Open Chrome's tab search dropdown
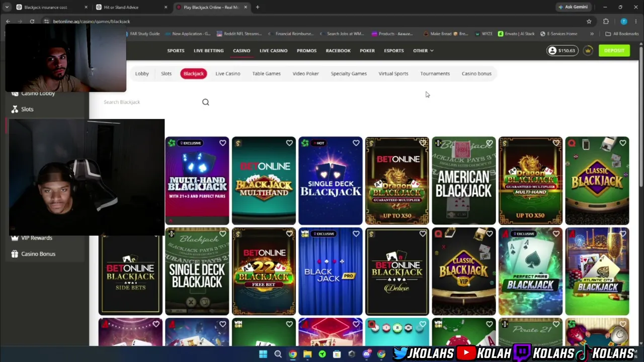Screen dimensions: 644x362 coord(7,7)
